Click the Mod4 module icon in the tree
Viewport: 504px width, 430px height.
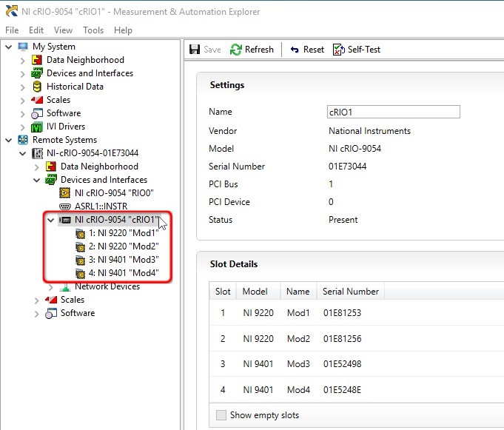click(x=80, y=274)
